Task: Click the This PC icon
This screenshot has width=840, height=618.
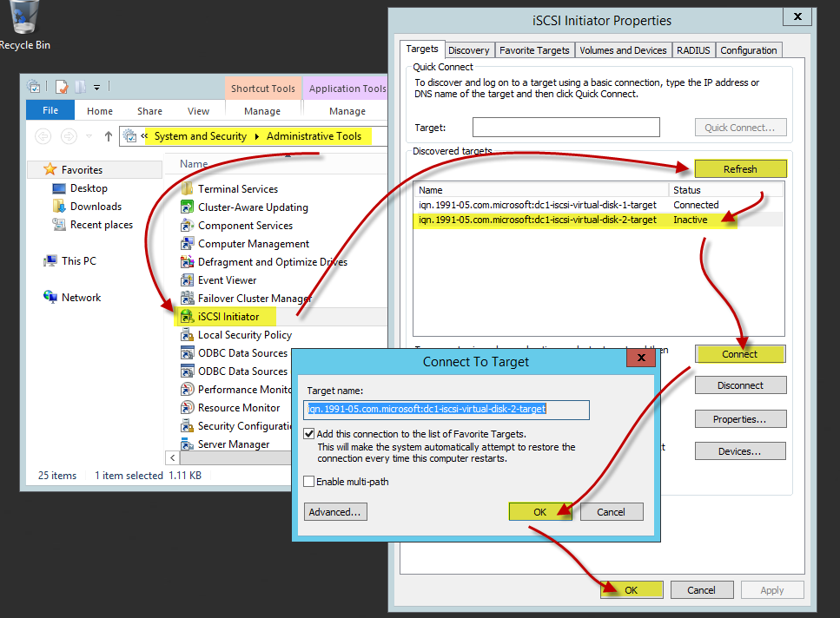Action: pyautogui.click(x=50, y=261)
